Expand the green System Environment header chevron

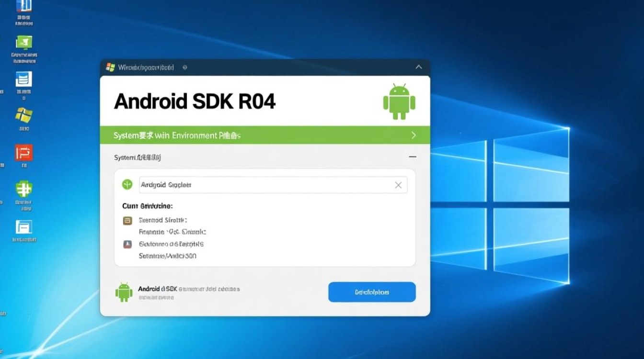tap(413, 135)
